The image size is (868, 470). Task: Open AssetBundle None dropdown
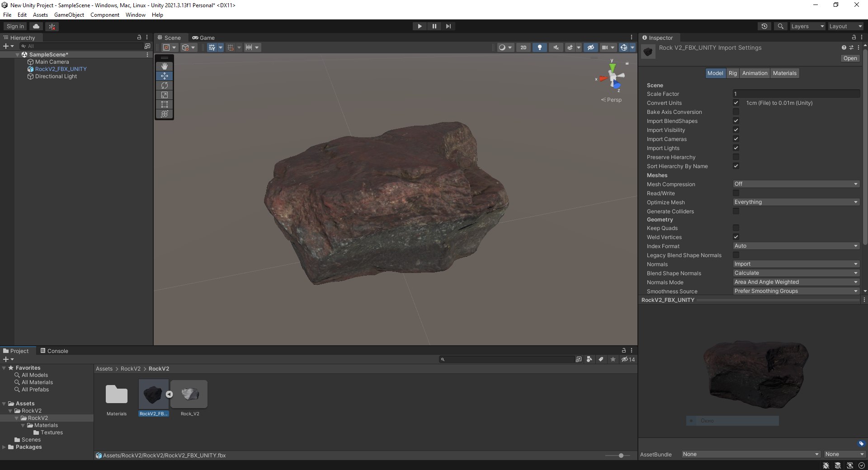pyautogui.click(x=751, y=454)
